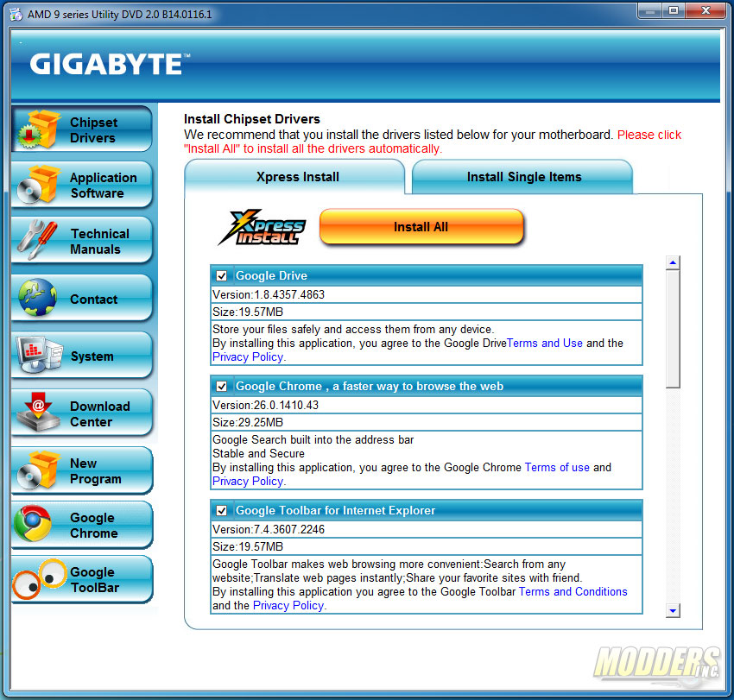Viewport: 734px width, 700px height.
Task: Minimize the utility DVD window
Action: point(649,10)
